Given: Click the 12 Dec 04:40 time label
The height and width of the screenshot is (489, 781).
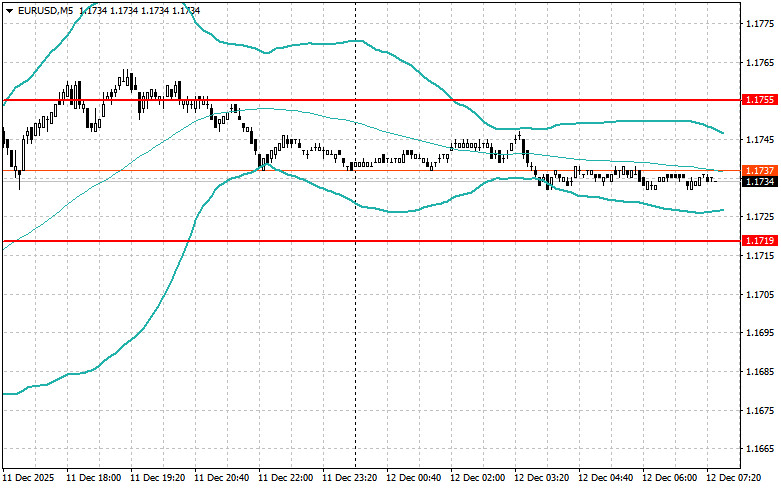Looking at the screenshot, I should (605, 478).
